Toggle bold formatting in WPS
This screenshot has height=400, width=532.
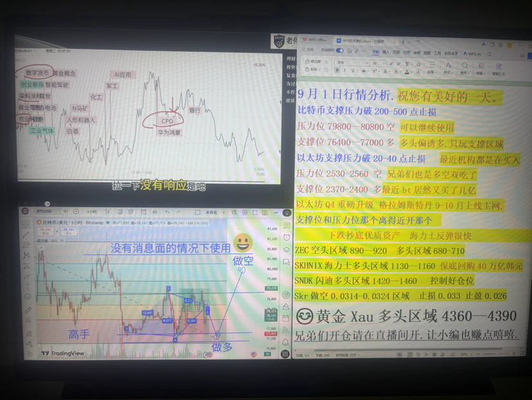pyautogui.click(x=337, y=70)
